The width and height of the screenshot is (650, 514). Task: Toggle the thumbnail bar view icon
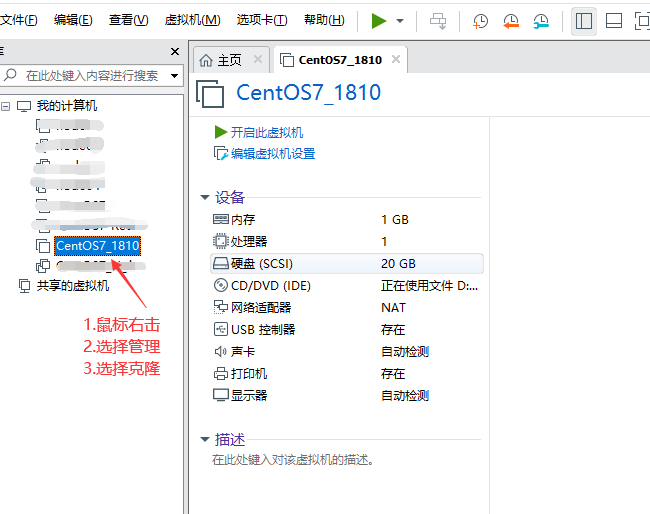click(614, 21)
